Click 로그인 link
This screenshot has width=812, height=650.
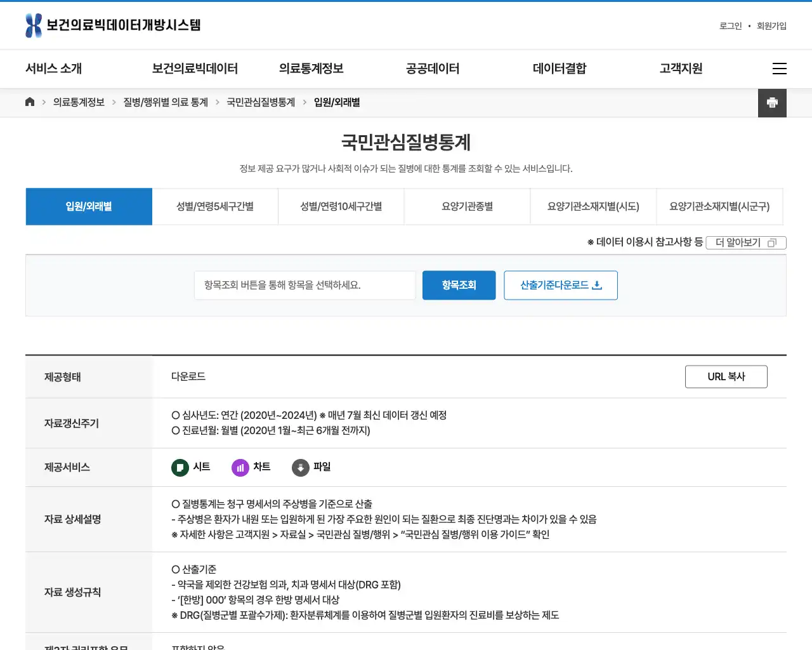click(730, 26)
